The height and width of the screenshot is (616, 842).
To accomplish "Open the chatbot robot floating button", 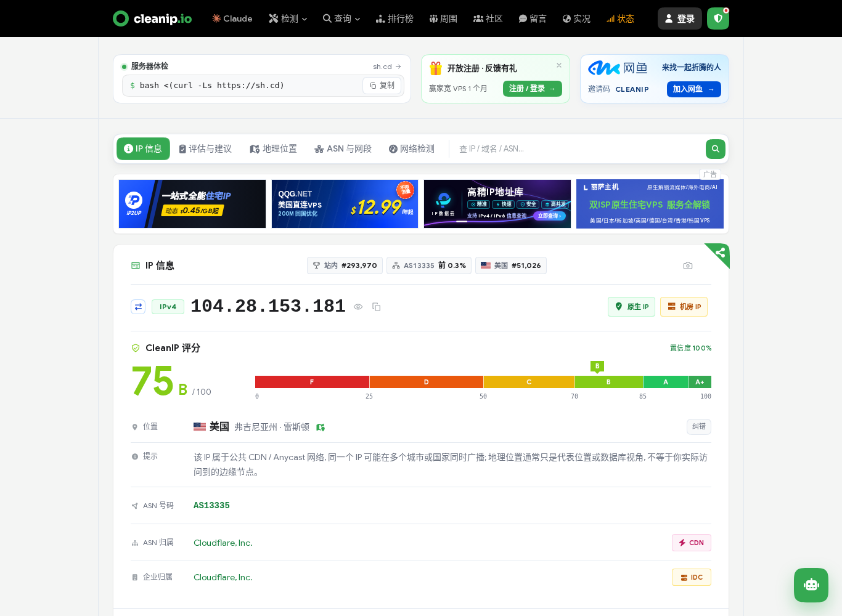I will 811,585.
